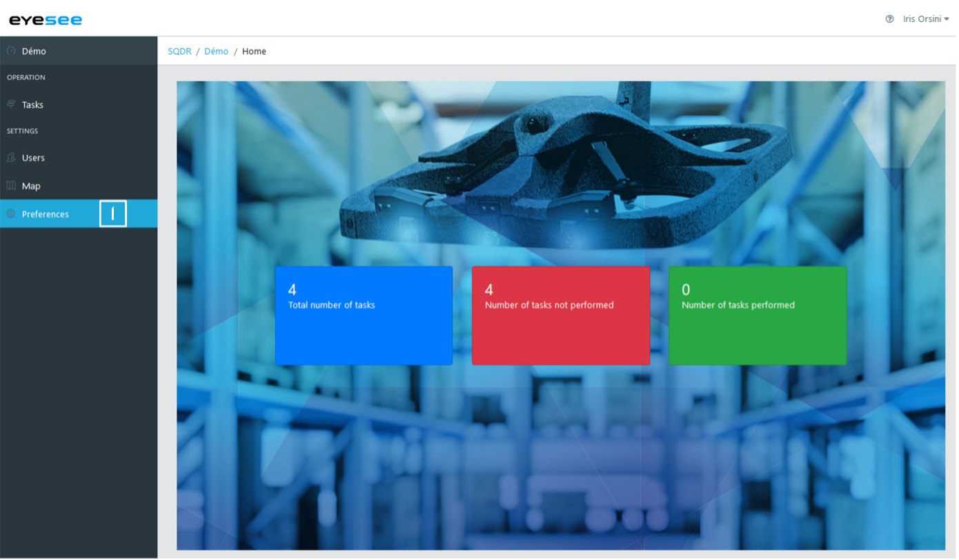
Task: Click the Home breadcrumb text
Action: point(254,51)
